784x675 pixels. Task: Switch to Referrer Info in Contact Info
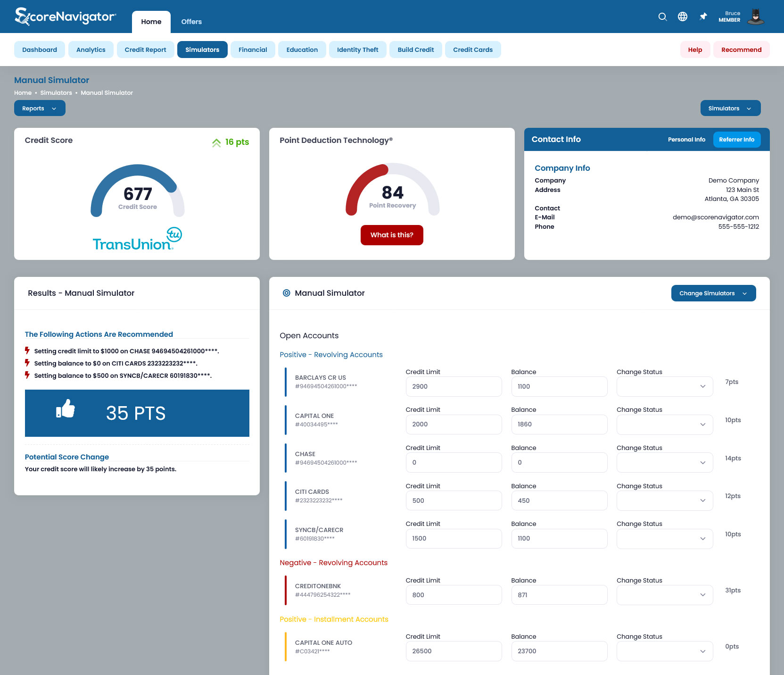coord(737,140)
